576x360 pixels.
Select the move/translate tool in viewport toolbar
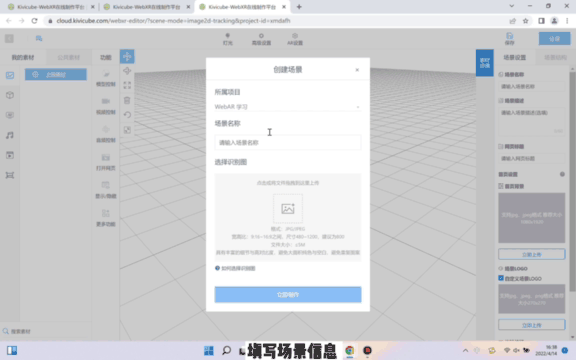127,57
